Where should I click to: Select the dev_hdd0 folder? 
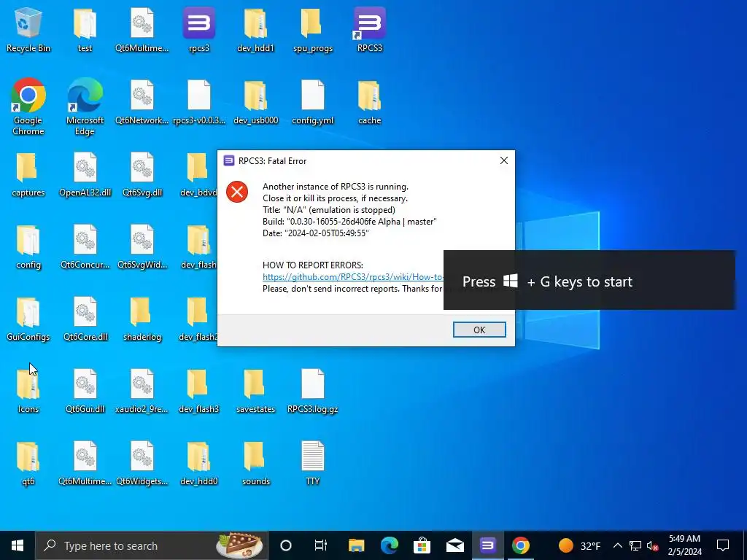198,464
